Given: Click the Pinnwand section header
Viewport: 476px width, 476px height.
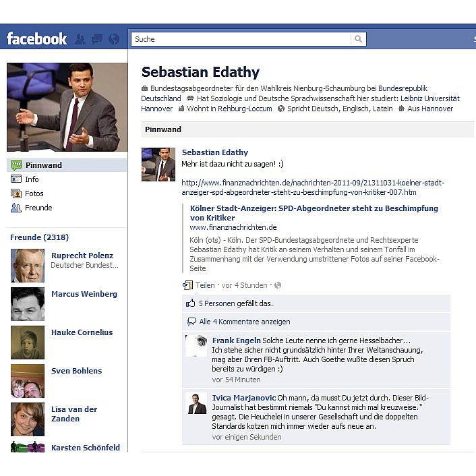Looking at the screenshot, I should [307, 129].
